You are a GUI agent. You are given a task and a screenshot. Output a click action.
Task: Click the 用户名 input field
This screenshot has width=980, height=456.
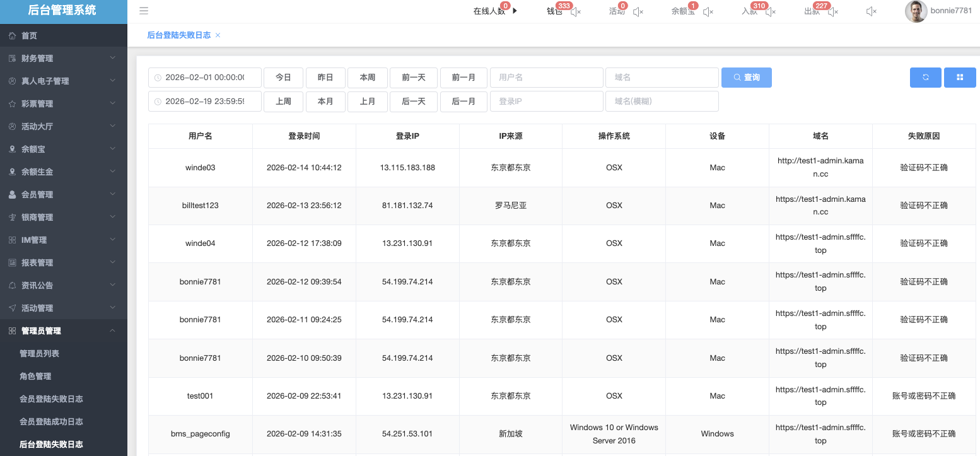click(546, 78)
